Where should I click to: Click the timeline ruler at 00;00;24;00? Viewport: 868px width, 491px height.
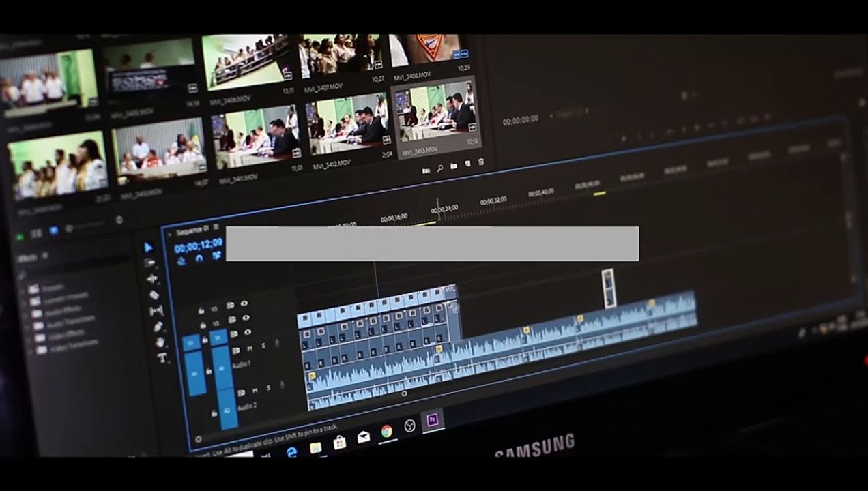pyautogui.click(x=445, y=209)
